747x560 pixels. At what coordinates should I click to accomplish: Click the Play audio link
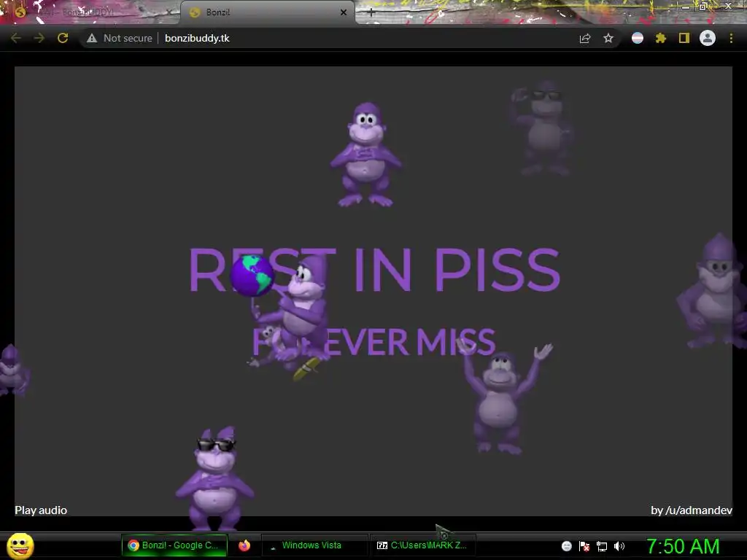pyautogui.click(x=41, y=510)
